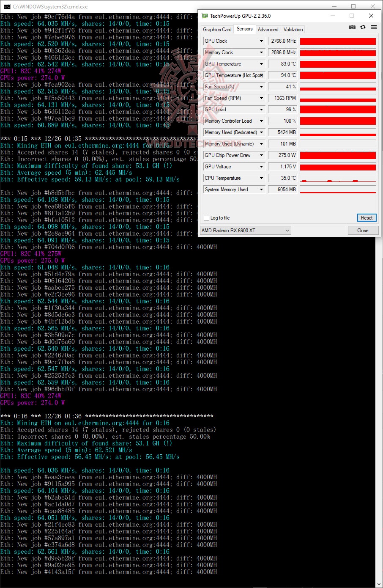Click the CPU Temperature value 35.0 °C
383x588 pixels.
click(x=283, y=178)
